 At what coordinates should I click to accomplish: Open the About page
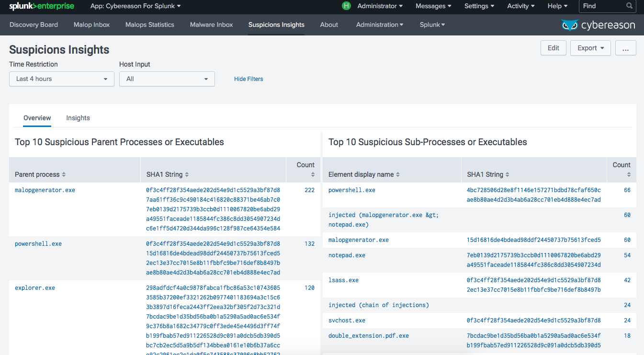pos(329,25)
